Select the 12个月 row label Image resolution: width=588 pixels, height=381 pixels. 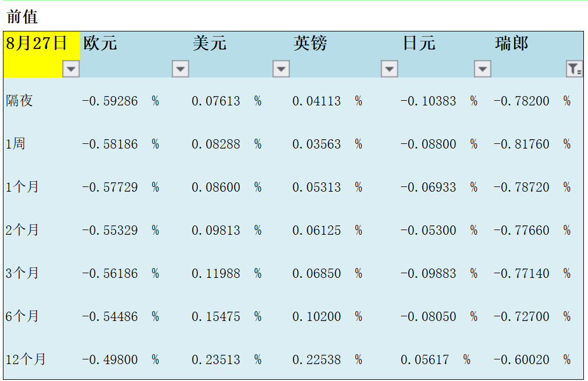pyautogui.click(x=26, y=359)
